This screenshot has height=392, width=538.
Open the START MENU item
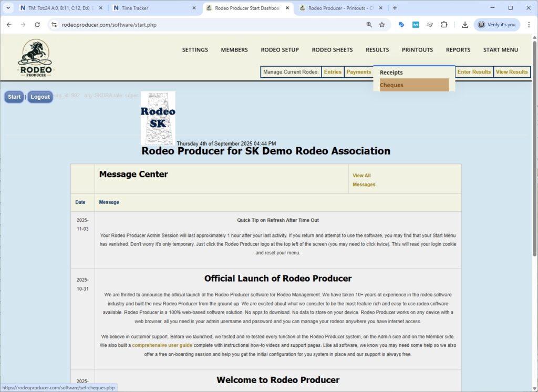coord(501,50)
